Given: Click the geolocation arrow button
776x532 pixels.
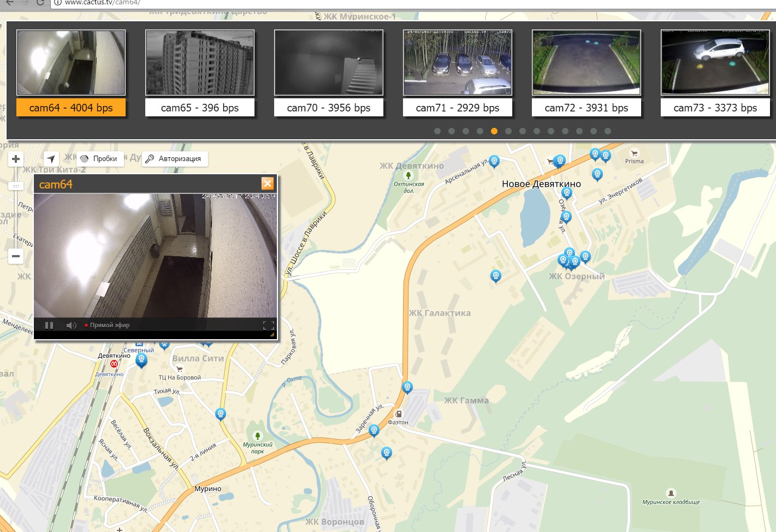Looking at the screenshot, I should coord(51,159).
